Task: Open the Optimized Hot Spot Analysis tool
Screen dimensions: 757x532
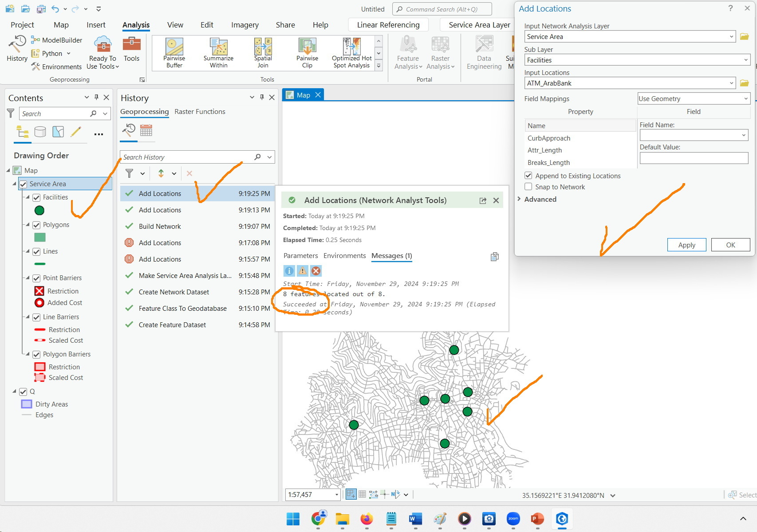Action: pyautogui.click(x=351, y=52)
